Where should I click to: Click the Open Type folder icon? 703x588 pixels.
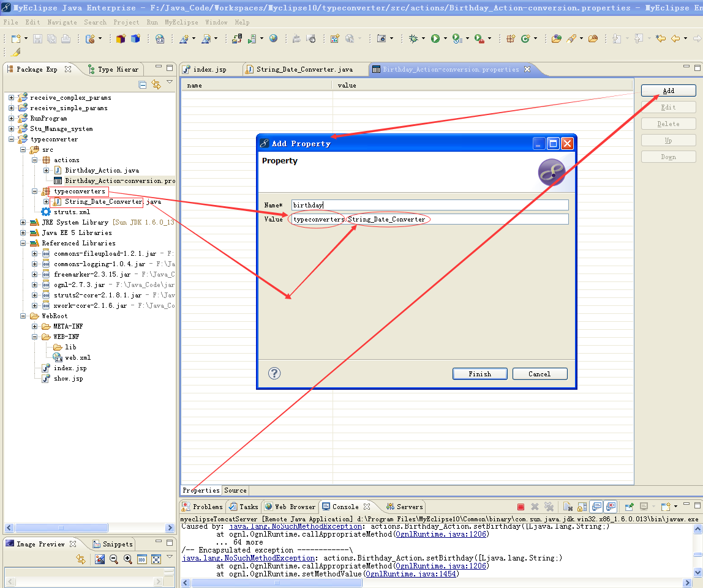click(557, 39)
